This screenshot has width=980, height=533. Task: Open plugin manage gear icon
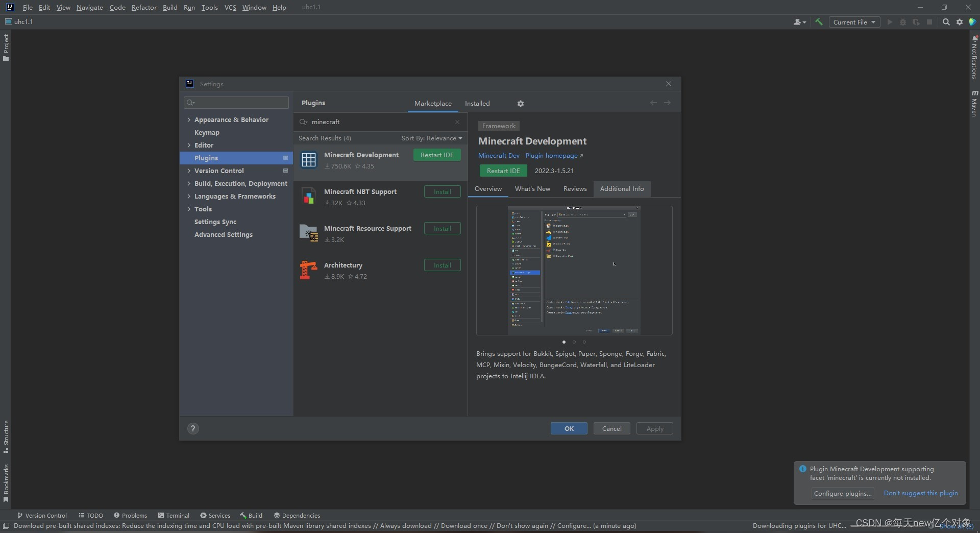520,104
